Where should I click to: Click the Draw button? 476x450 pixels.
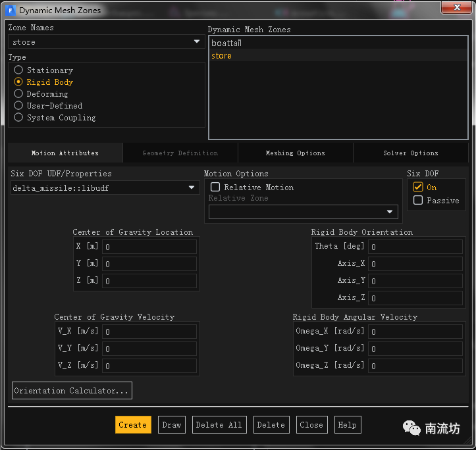171,425
